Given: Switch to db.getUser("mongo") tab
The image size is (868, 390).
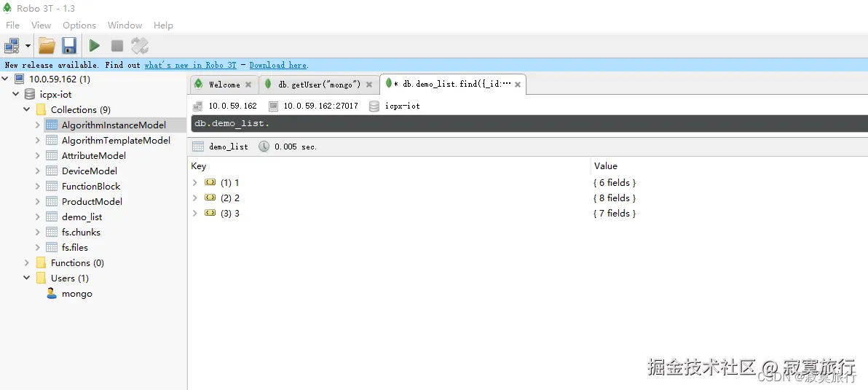Looking at the screenshot, I should [319, 85].
